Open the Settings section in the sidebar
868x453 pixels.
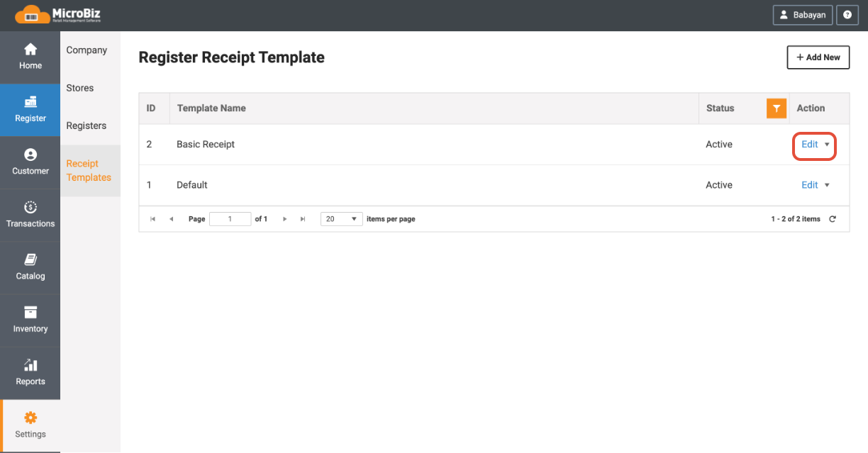[x=30, y=426]
